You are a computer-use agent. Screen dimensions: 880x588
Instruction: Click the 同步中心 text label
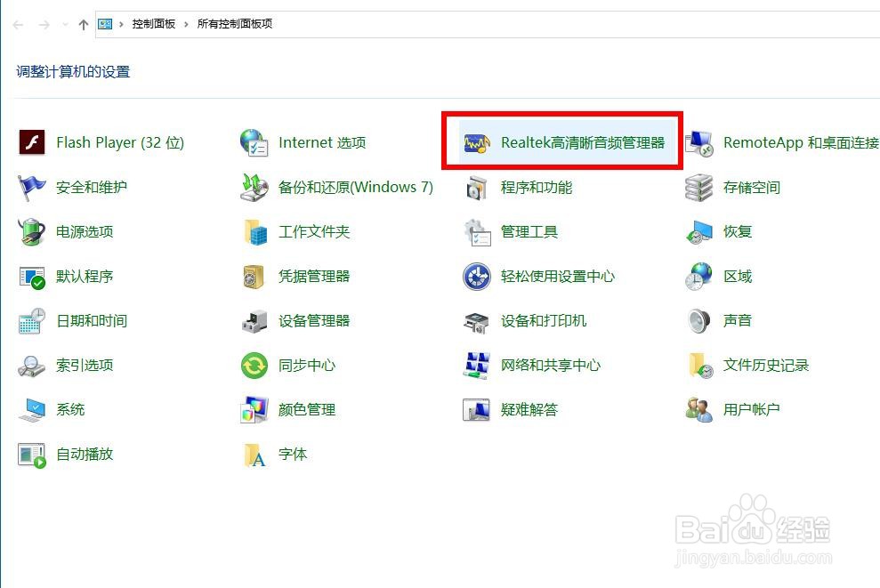[307, 366]
